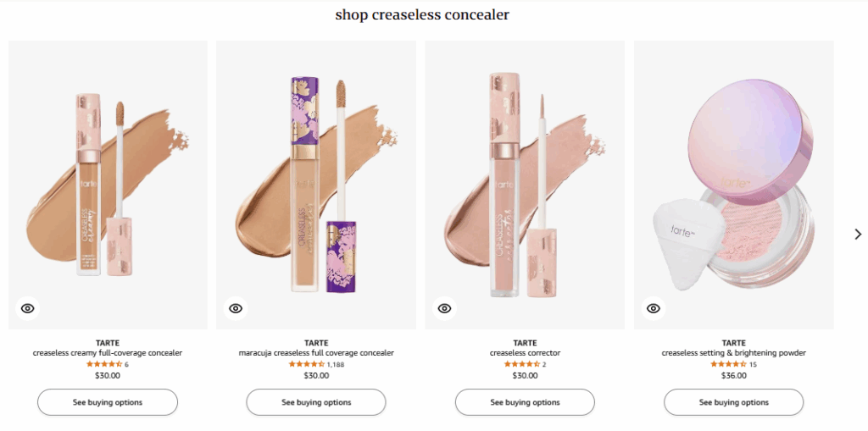Select the creaseless creamy concealer product image
Image resolution: width=868 pixels, height=431 pixels.
108,185
